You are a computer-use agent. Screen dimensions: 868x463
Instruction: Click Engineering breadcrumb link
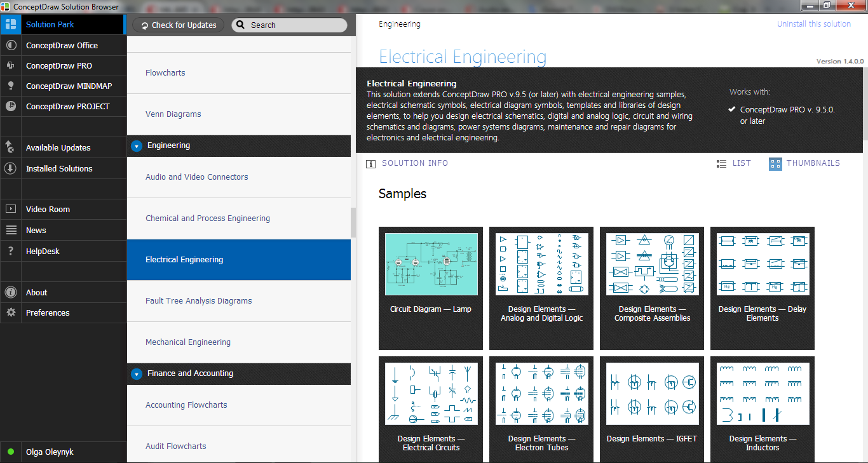pos(400,24)
